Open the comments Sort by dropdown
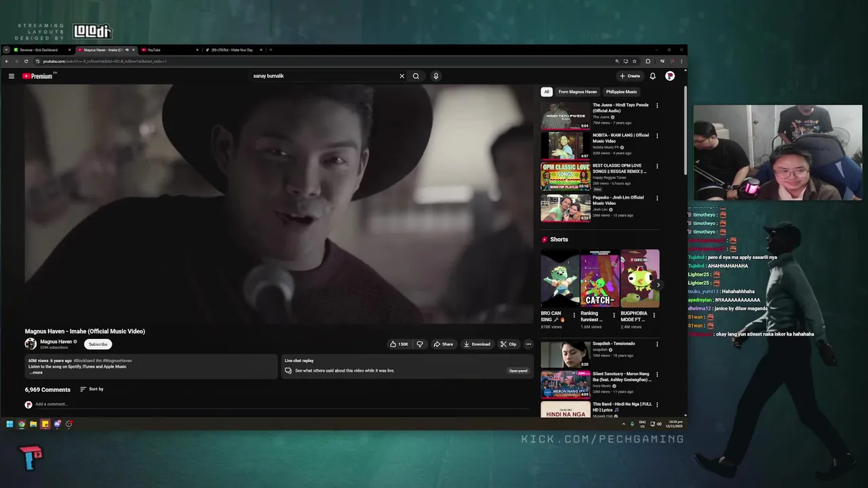The height and width of the screenshot is (488, 868). click(x=92, y=389)
